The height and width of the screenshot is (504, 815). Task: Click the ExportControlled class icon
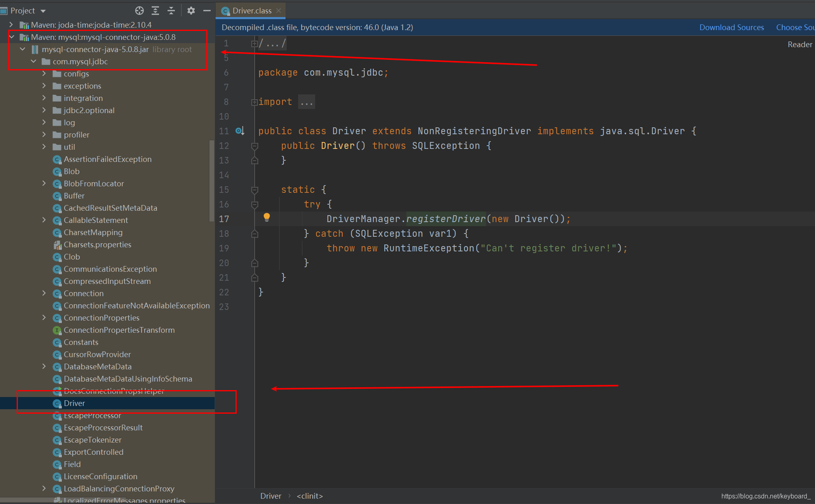(x=57, y=452)
